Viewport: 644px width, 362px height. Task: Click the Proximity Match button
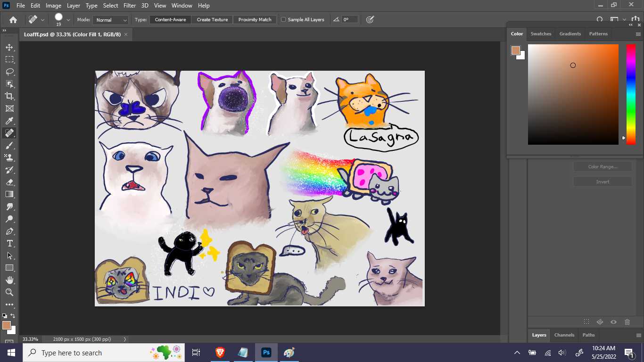click(255, 20)
